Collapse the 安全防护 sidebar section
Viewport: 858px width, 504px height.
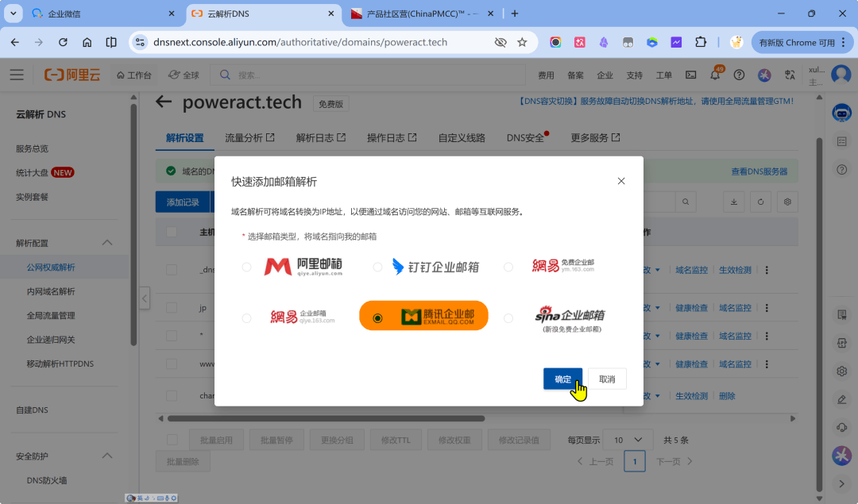click(107, 456)
